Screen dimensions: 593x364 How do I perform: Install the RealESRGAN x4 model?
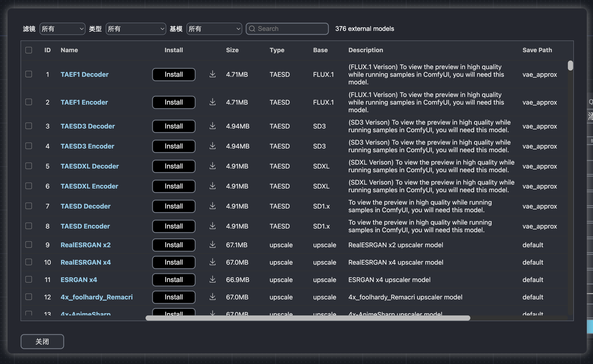[174, 262]
